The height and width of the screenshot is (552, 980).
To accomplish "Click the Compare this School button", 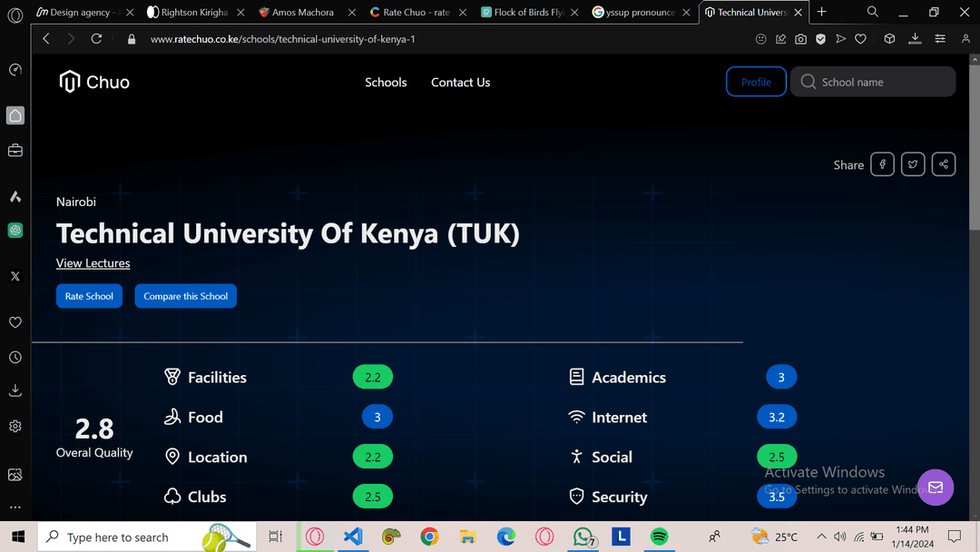I will click(185, 296).
